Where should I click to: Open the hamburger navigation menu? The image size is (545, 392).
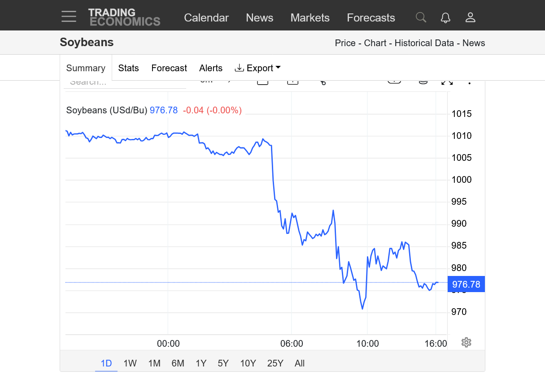click(69, 17)
